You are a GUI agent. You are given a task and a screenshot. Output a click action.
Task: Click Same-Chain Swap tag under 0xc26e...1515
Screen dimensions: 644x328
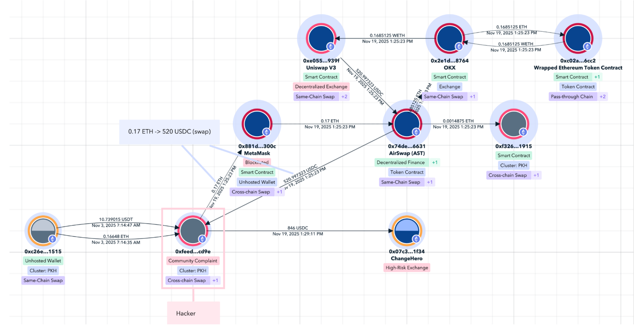pos(43,280)
